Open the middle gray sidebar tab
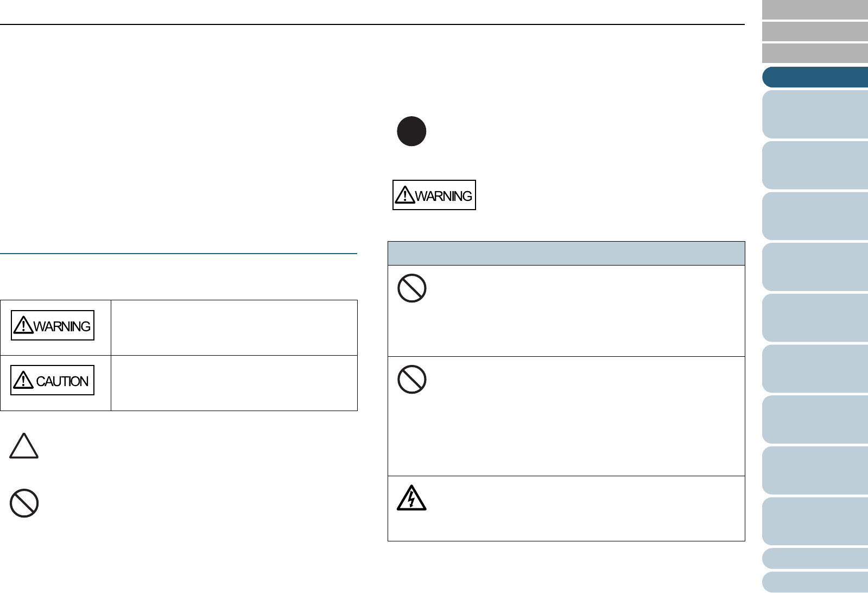 (x=815, y=31)
